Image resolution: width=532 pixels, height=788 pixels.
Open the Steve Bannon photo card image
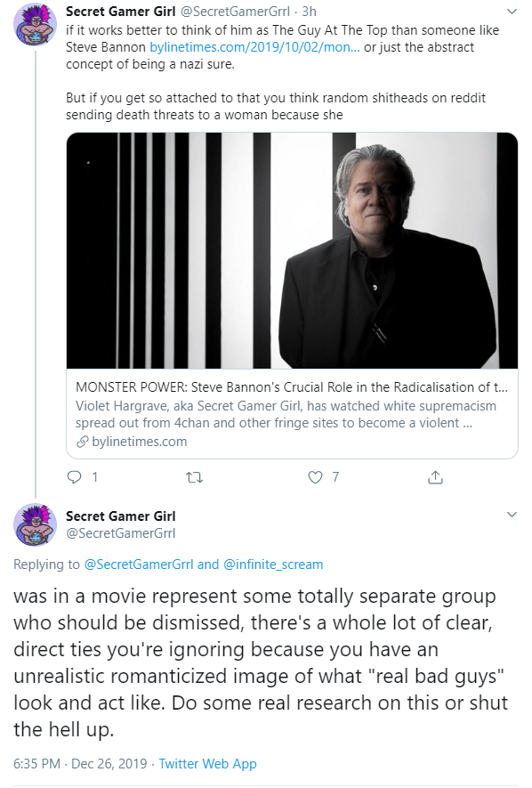(x=292, y=250)
